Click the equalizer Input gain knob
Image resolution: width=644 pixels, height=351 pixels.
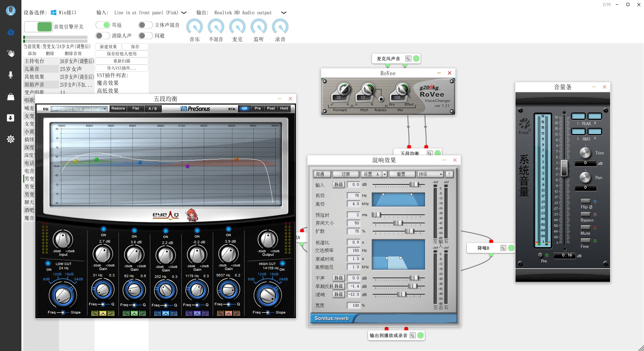coord(63,240)
